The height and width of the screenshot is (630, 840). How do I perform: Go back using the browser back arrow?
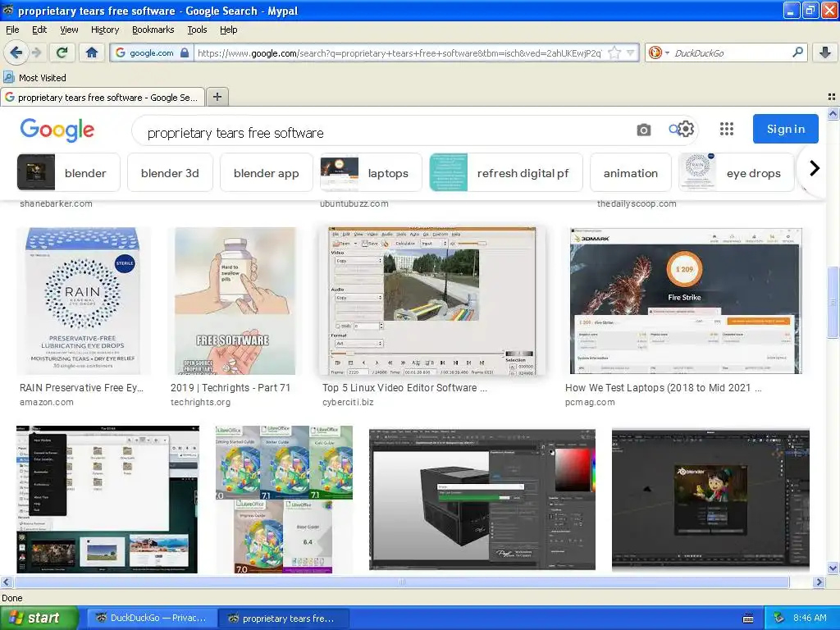pyautogui.click(x=16, y=52)
